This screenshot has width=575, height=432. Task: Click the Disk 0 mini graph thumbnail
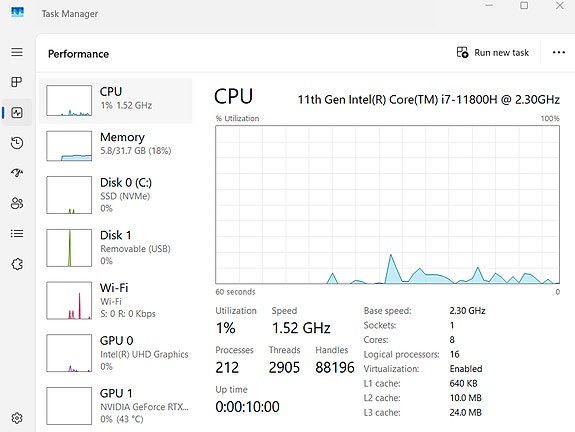pyautogui.click(x=69, y=195)
